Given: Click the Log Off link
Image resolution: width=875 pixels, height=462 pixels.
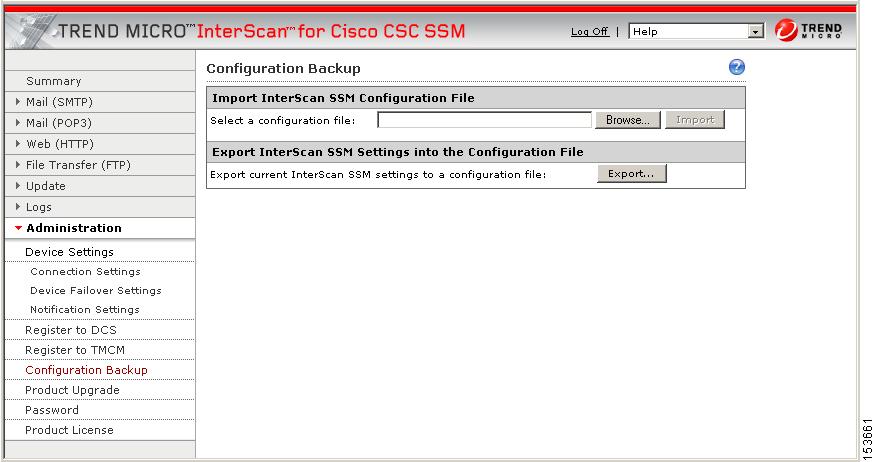Looking at the screenshot, I should pyautogui.click(x=589, y=32).
